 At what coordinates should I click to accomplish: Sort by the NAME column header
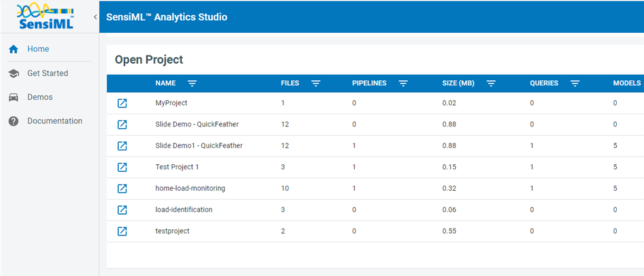(x=165, y=83)
